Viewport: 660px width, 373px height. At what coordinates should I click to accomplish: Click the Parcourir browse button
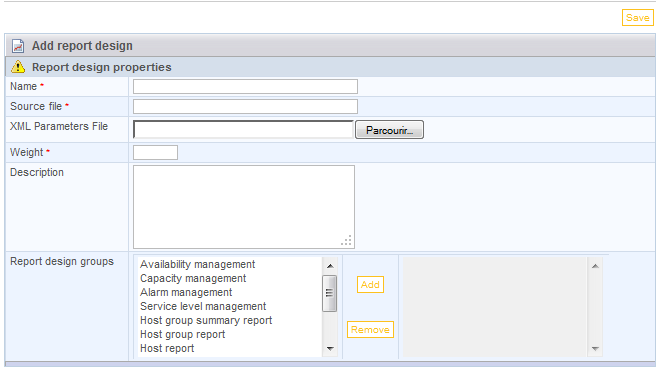click(x=389, y=130)
